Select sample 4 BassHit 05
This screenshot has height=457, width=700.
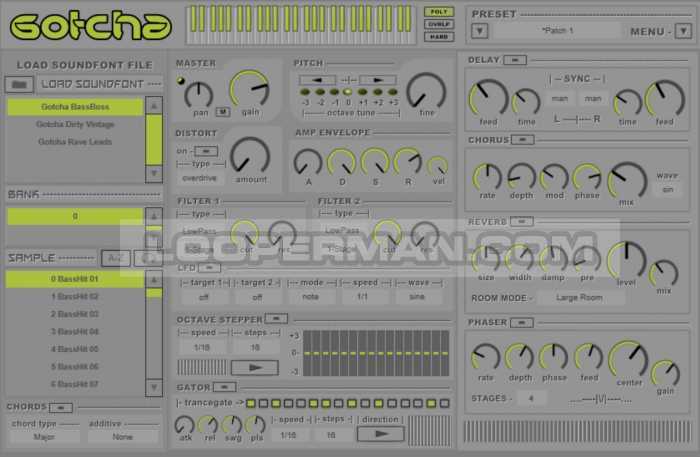click(75, 349)
